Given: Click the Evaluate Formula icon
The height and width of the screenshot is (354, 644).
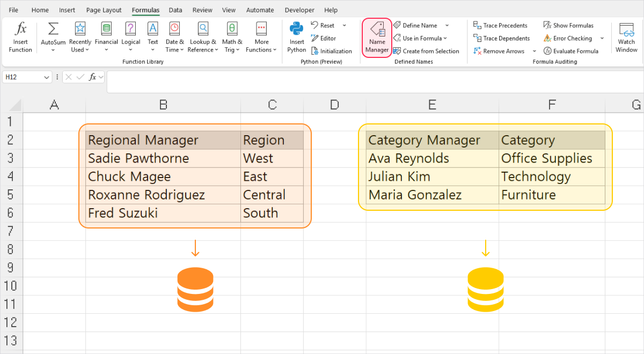Looking at the screenshot, I should pyautogui.click(x=547, y=51).
